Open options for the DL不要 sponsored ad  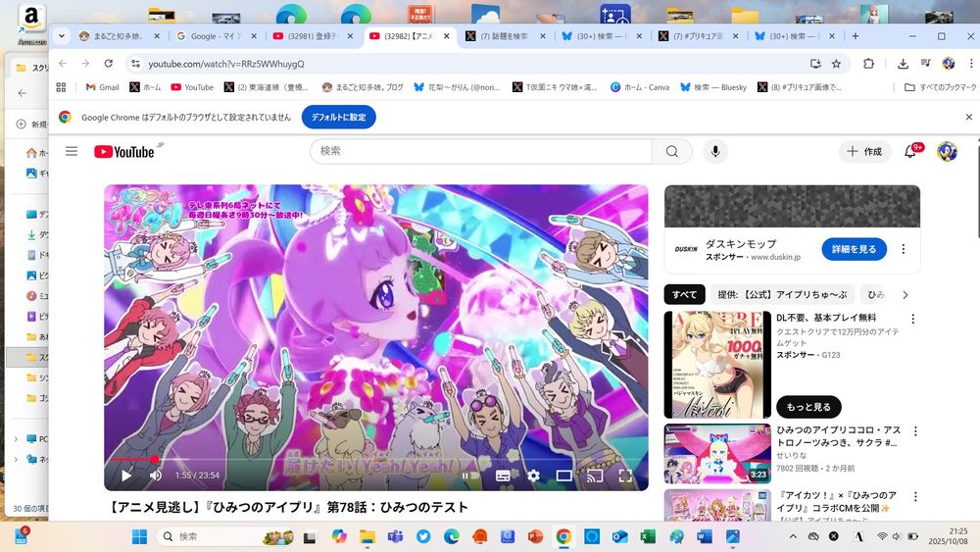(913, 320)
